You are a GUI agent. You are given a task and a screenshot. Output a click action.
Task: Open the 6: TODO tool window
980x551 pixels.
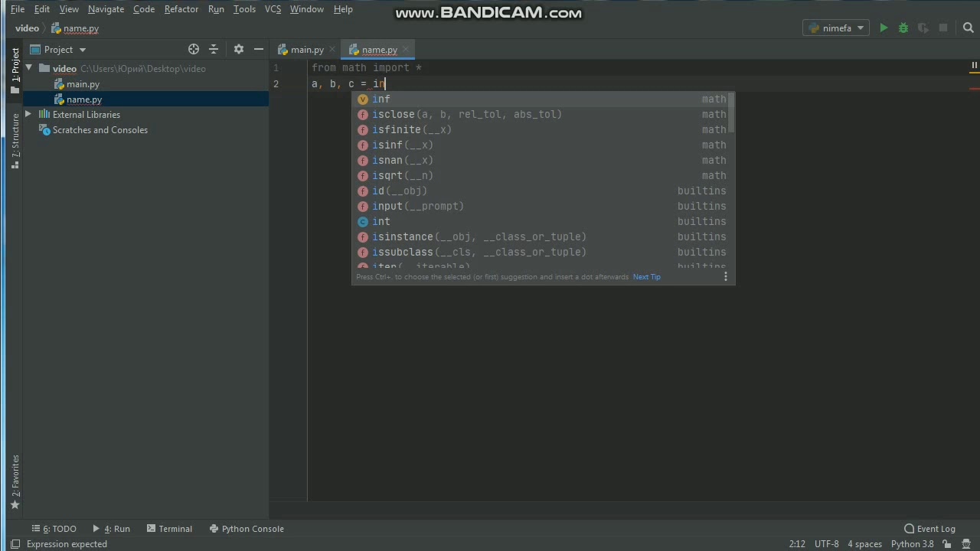(x=54, y=529)
